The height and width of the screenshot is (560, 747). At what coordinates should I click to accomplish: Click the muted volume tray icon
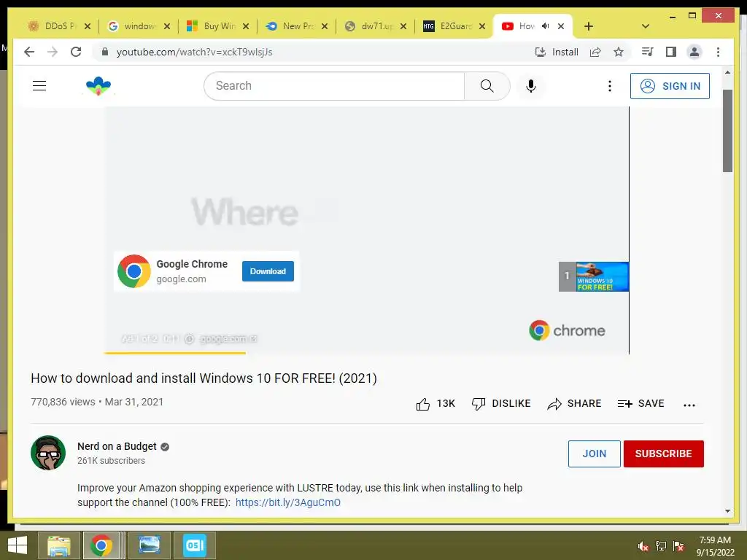(643, 546)
